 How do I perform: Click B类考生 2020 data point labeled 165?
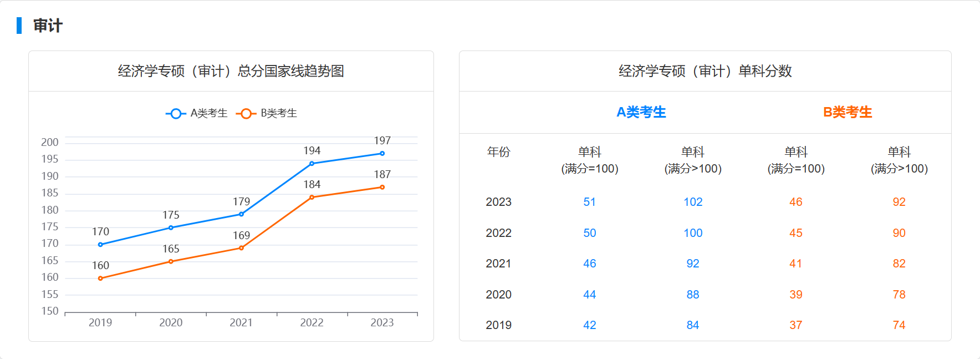171,261
